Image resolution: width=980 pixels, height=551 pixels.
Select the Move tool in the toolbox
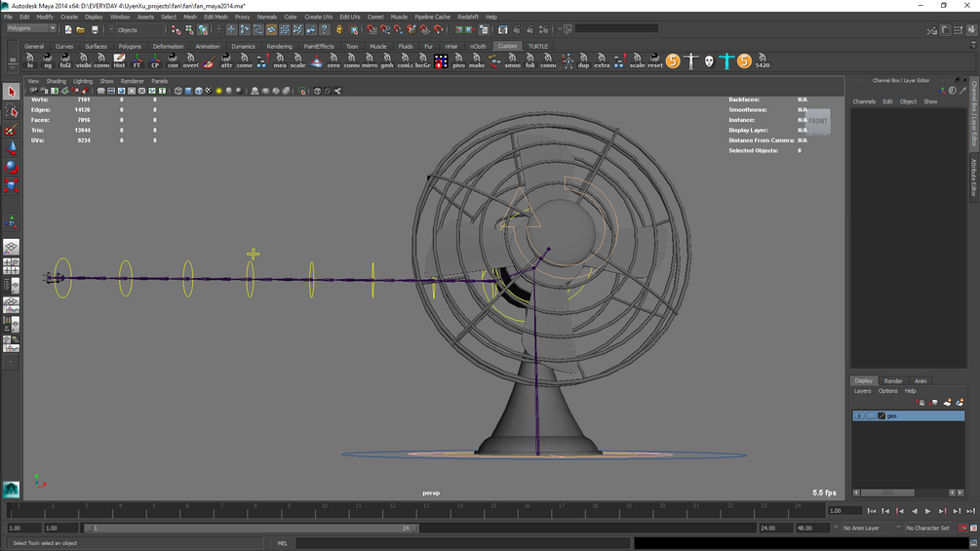pyautogui.click(x=12, y=148)
